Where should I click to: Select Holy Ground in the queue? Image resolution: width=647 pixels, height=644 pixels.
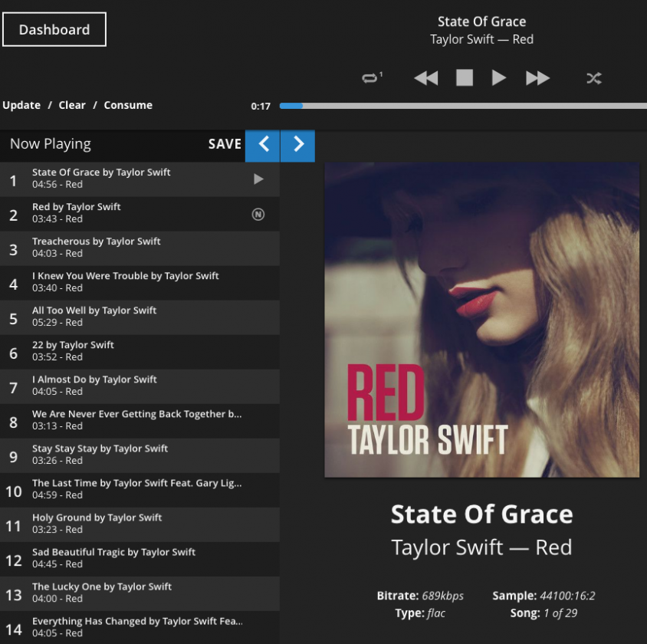(140, 524)
